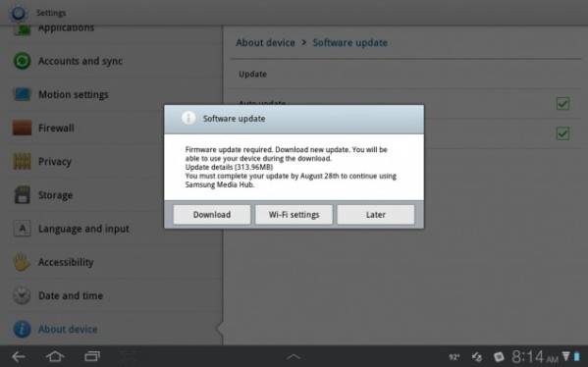Viewport: 588px width, 367px height.
Task: Go to the Home screen button
Action: [x=55, y=356]
